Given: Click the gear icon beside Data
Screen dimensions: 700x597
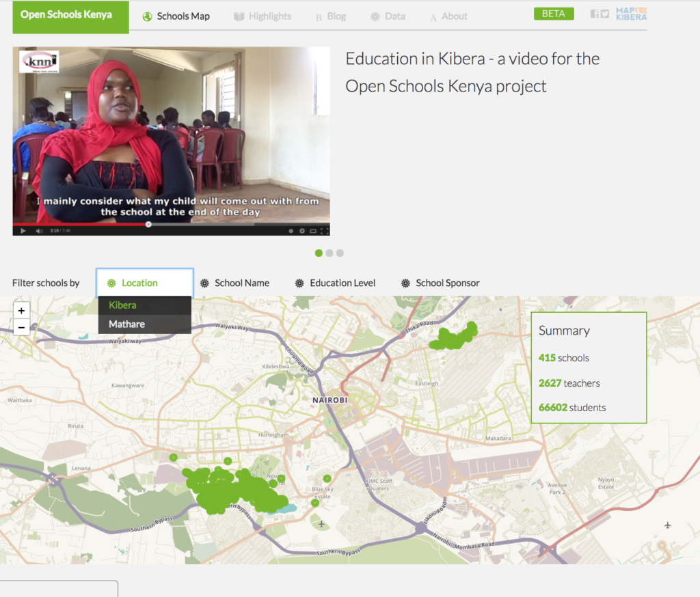Looking at the screenshot, I should pos(375,17).
